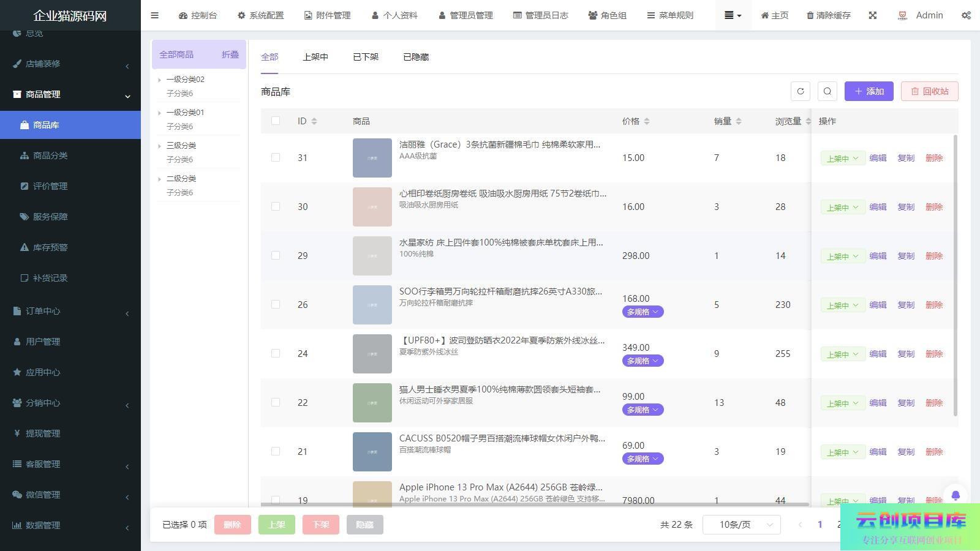Select the checkbox for product ID 26
Viewport: 980px width, 551px height.
point(276,304)
